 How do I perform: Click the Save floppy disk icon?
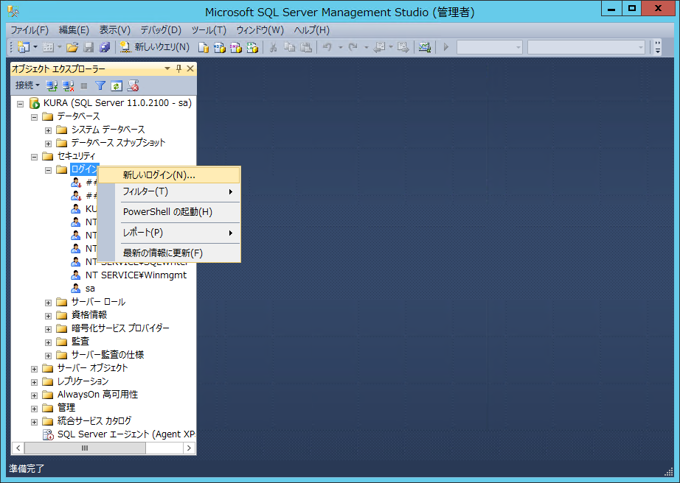[88, 47]
